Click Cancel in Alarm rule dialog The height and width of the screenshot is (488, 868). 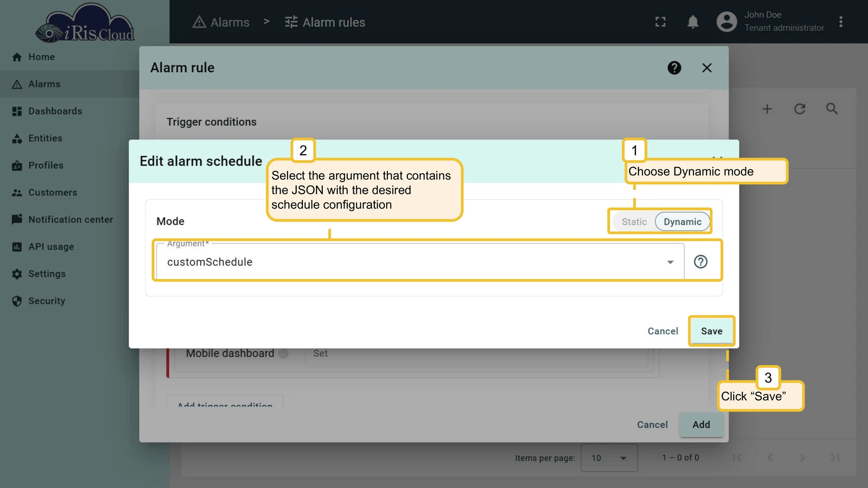(652, 425)
